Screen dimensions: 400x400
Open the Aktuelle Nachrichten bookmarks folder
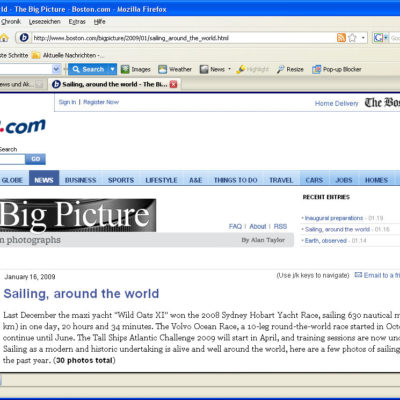tap(68, 55)
